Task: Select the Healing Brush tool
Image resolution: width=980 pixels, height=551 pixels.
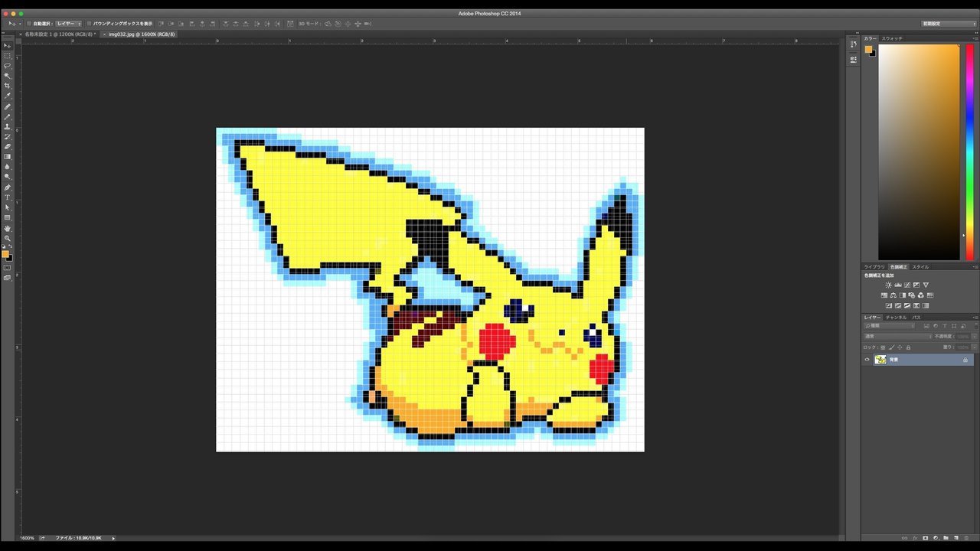Action: [8, 108]
